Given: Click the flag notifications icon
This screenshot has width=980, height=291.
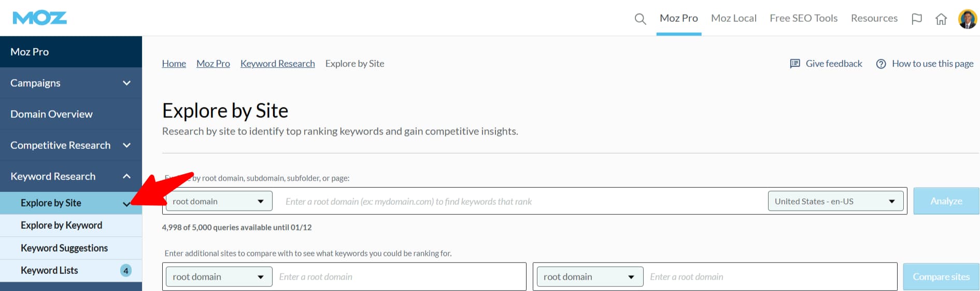Looking at the screenshot, I should coord(916,19).
